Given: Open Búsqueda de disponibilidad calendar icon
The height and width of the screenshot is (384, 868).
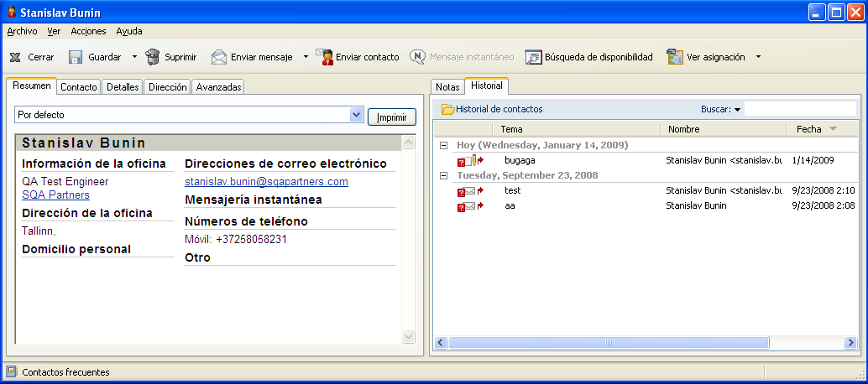Looking at the screenshot, I should (x=533, y=57).
